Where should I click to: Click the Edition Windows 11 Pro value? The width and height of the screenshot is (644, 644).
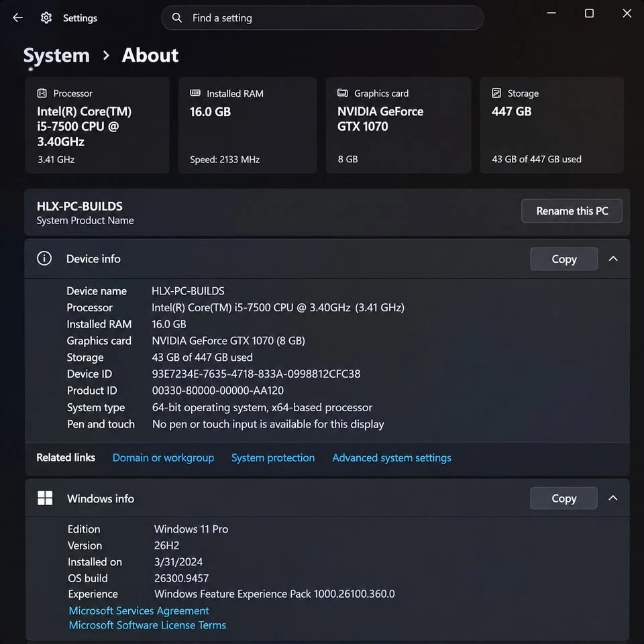(191, 529)
